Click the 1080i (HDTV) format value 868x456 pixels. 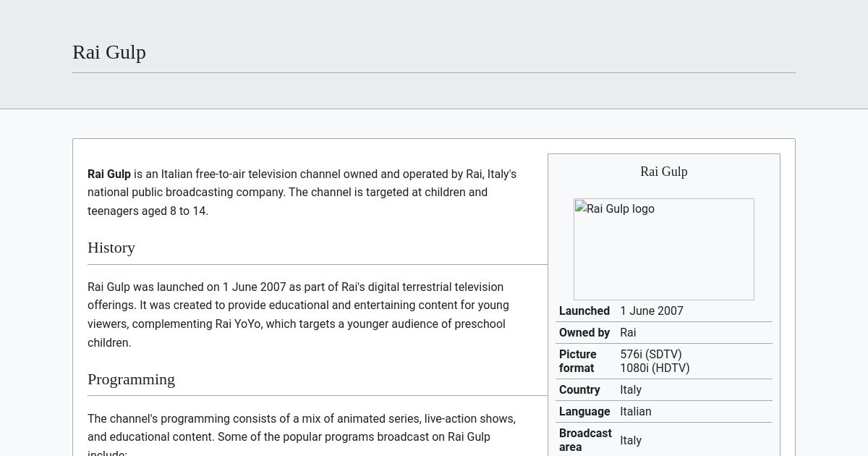pos(655,368)
